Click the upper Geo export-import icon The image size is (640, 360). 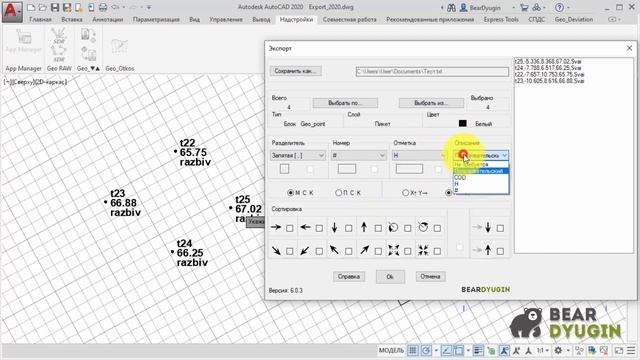coord(89,36)
